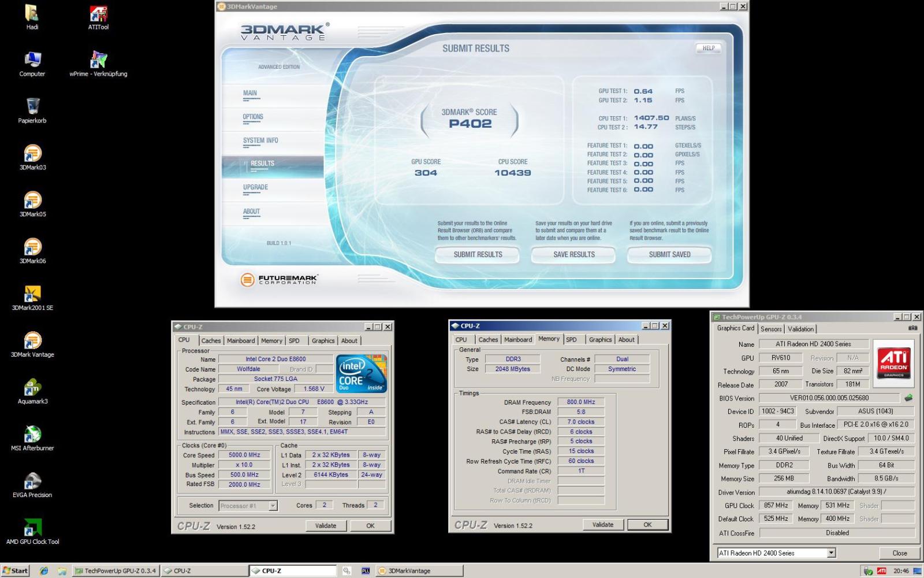Click the Close button in GPU-Z
Image resolution: width=924 pixels, height=578 pixels.
click(x=899, y=553)
